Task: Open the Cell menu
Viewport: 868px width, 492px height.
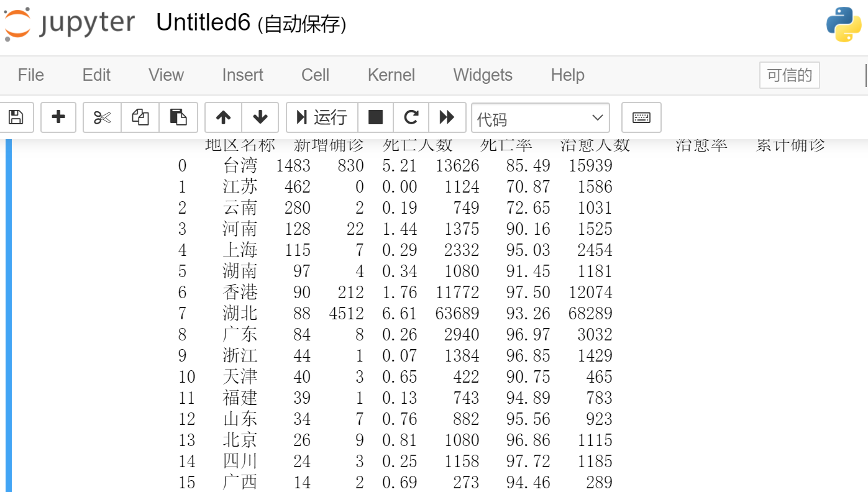Action: tap(316, 75)
